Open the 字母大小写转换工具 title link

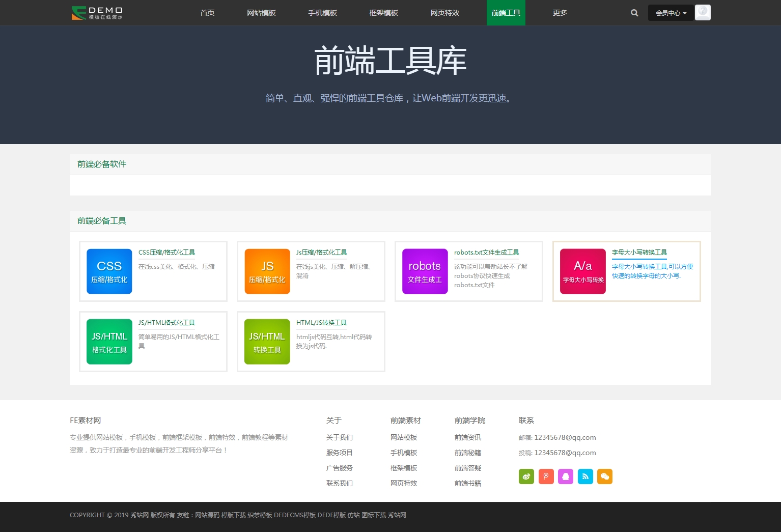639,253
